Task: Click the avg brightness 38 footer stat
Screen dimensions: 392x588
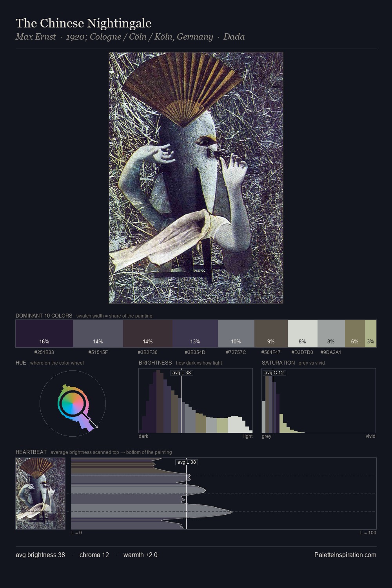Action: pos(40,555)
